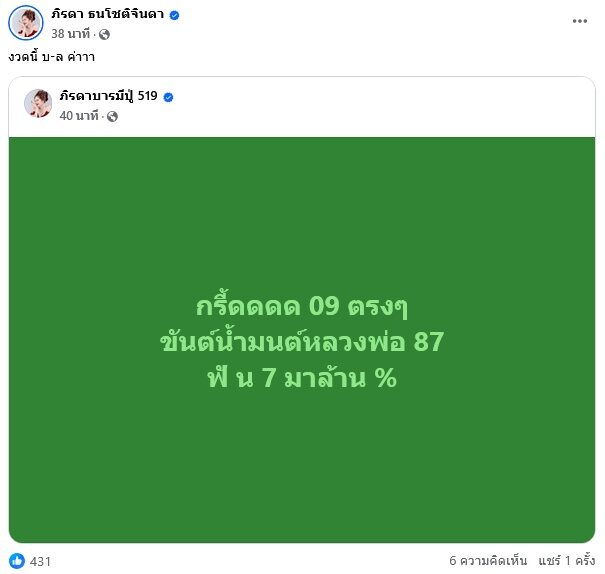
Task: Click the ขันต์น้ำมนต์หลวงพ่อ 87 text line
Action: (302, 341)
